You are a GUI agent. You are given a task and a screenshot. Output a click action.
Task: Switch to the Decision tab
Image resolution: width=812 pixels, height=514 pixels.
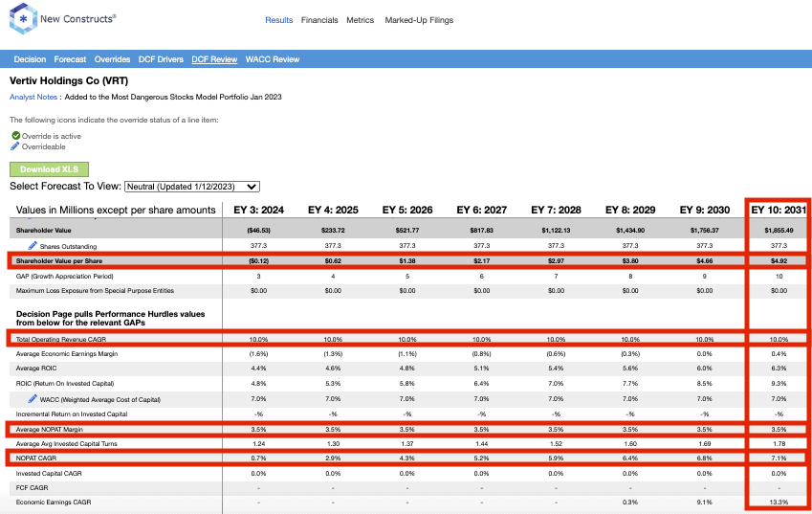coord(30,59)
